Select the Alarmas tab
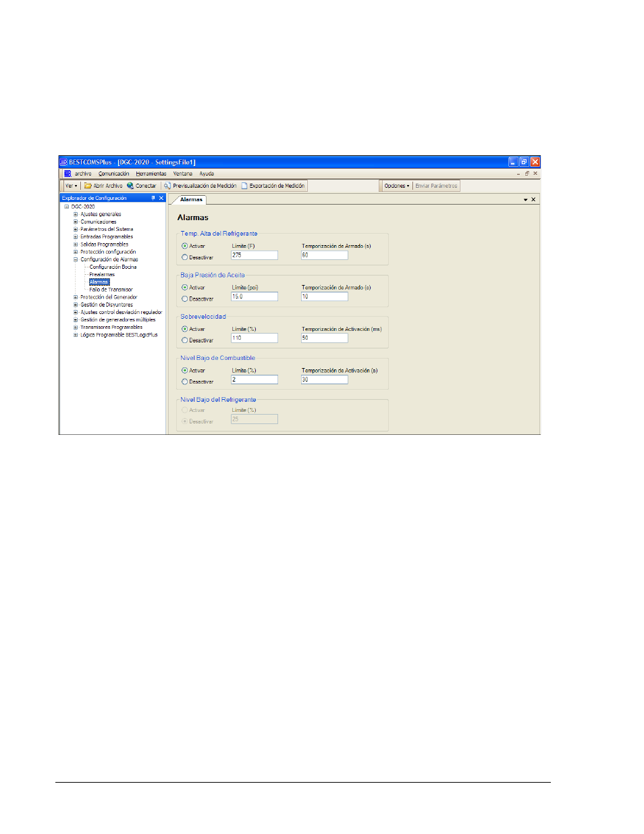644x834 pixels. click(191, 200)
